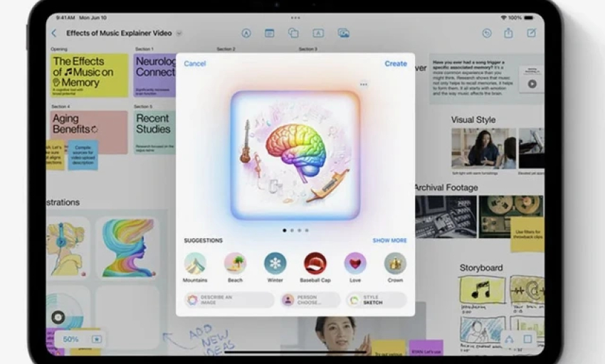605x364 pixels.
Task: Tap Create to insert the image
Action: (x=396, y=63)
